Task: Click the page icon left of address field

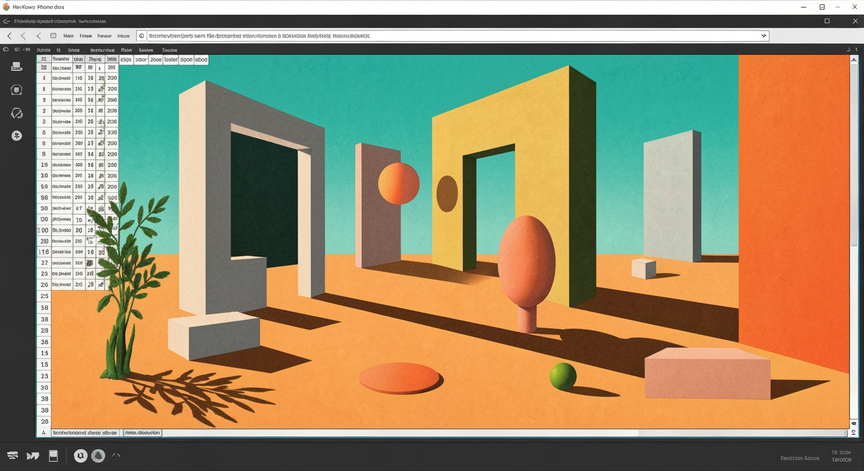Action: [142, 36]
